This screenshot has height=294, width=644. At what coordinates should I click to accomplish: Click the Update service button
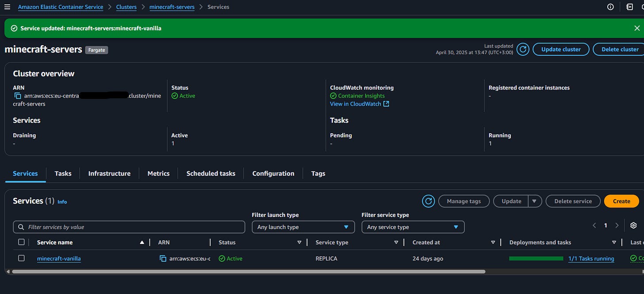tap(511, 201)
